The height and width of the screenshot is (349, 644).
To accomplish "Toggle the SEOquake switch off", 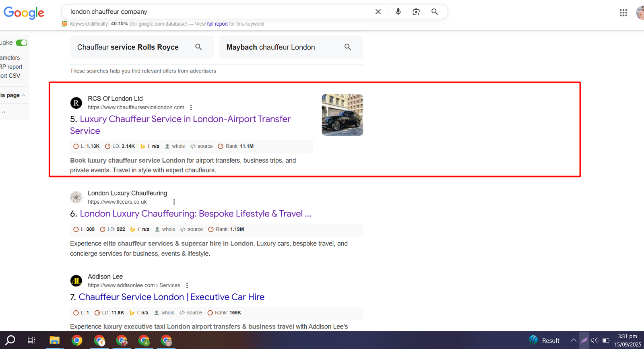I will 22,43.
